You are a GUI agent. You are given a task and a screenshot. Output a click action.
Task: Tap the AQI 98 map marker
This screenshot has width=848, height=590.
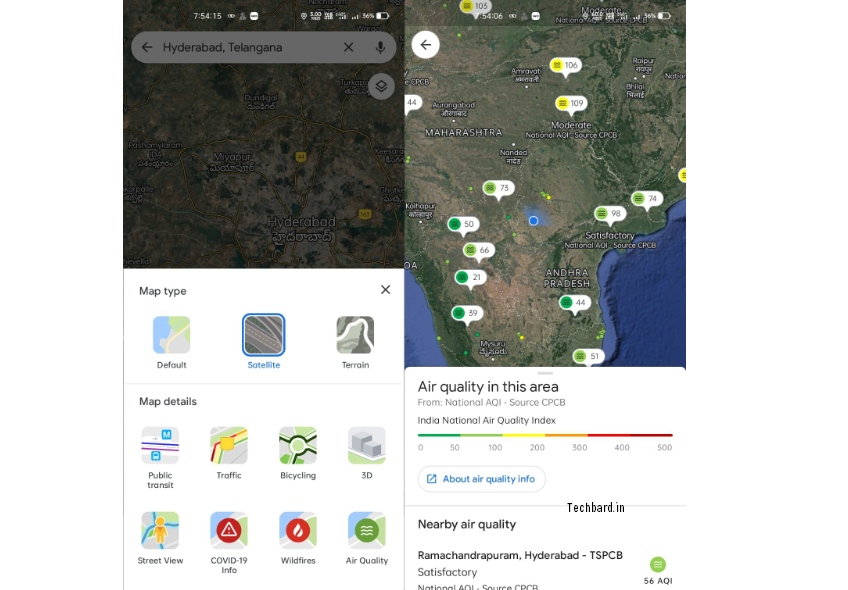pyautogui.click(x=610, y=215)
